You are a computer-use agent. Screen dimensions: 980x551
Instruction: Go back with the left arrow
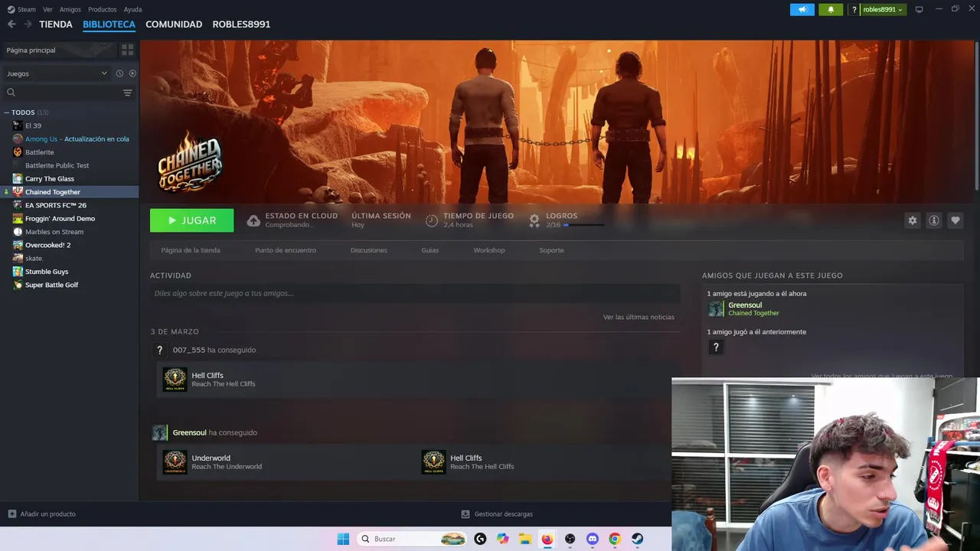click(x=11, y=24)
